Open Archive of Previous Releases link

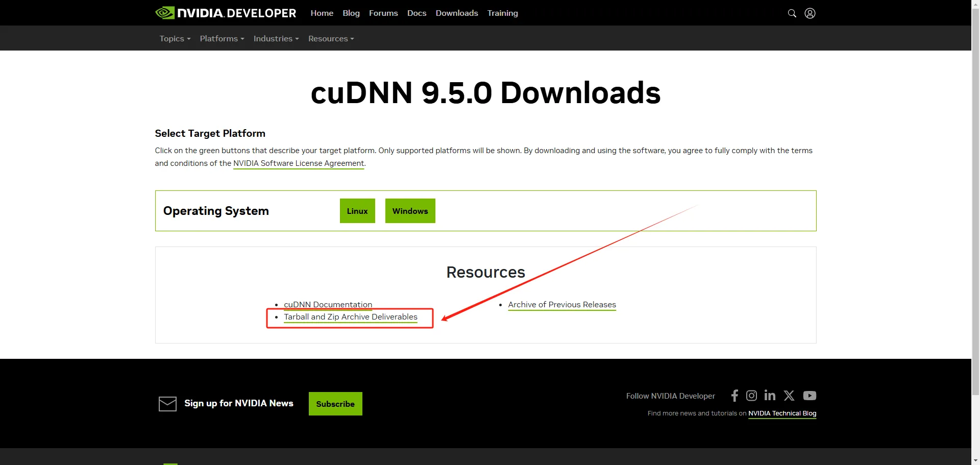[562, 305]
